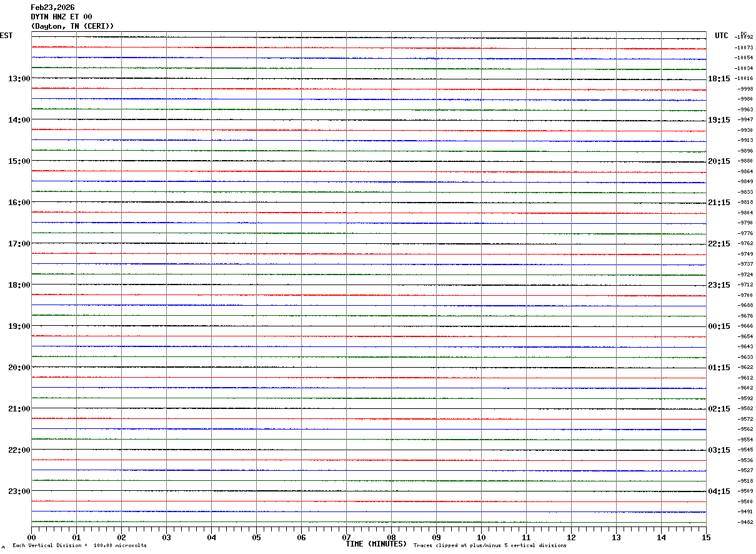Click the DC offset value -9818
Screen dimensions: 756x554
(x=745, y=203)
